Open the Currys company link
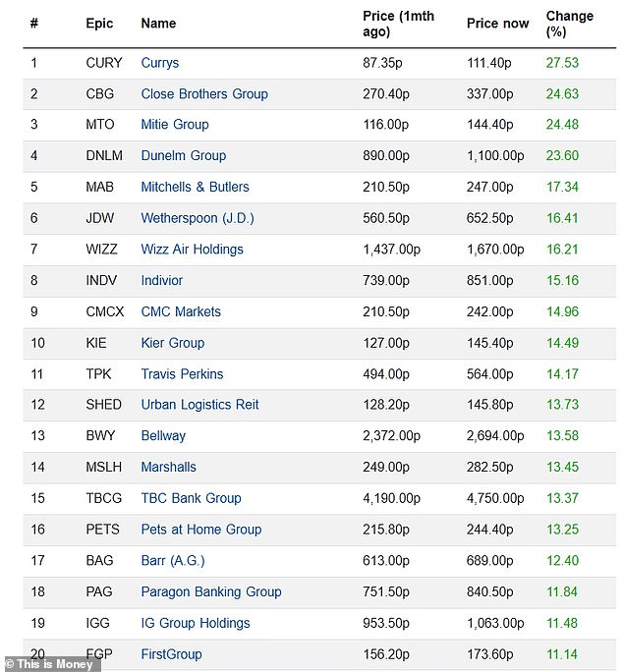The image size is (623, 672). point(160,63)
